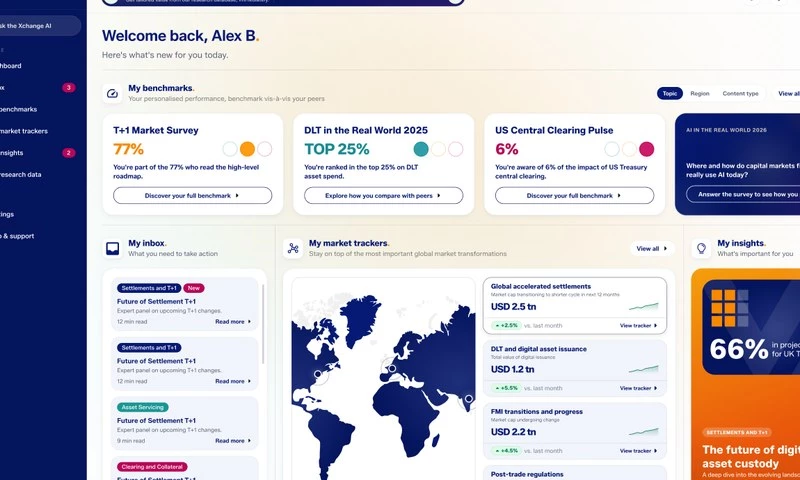Click the first empty dot in T+1 Market Survey card
The height and width of the screenshot is (480, 800).
230,149
